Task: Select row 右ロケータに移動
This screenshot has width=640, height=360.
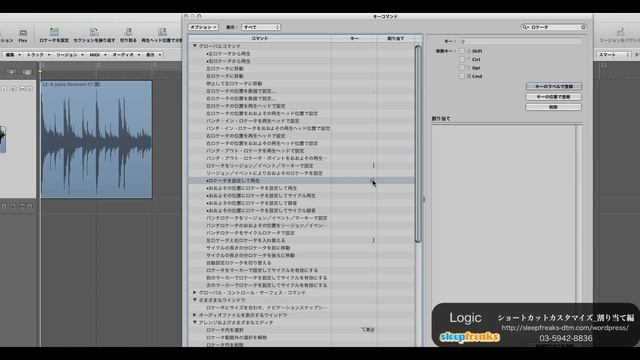Action: (x=301, y=76)
